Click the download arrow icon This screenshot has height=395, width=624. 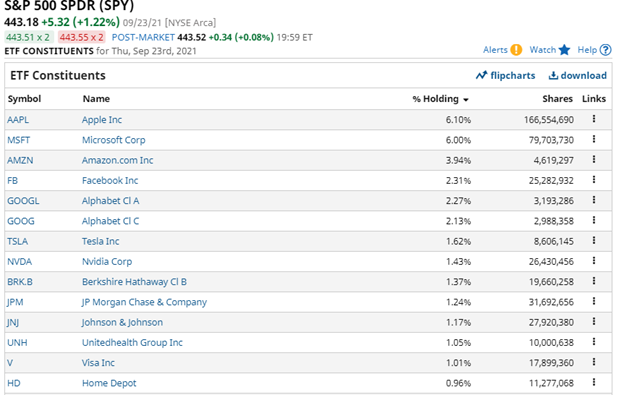pyautogui.click(x=553, y=75)
